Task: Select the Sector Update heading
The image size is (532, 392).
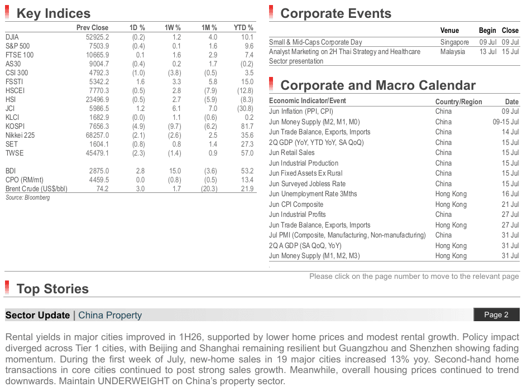Action: (x=37, y=315)
